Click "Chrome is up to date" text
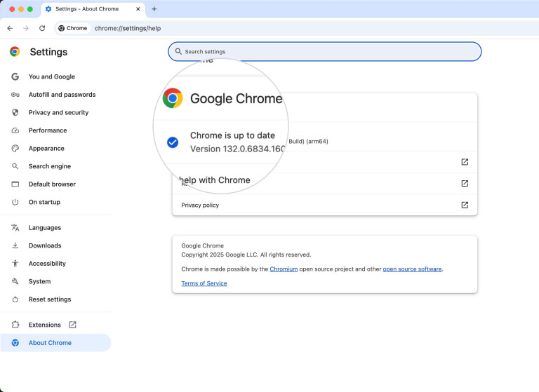Image resolution: width=539 pixels, height=392 pixels. [x=233, y=135]
